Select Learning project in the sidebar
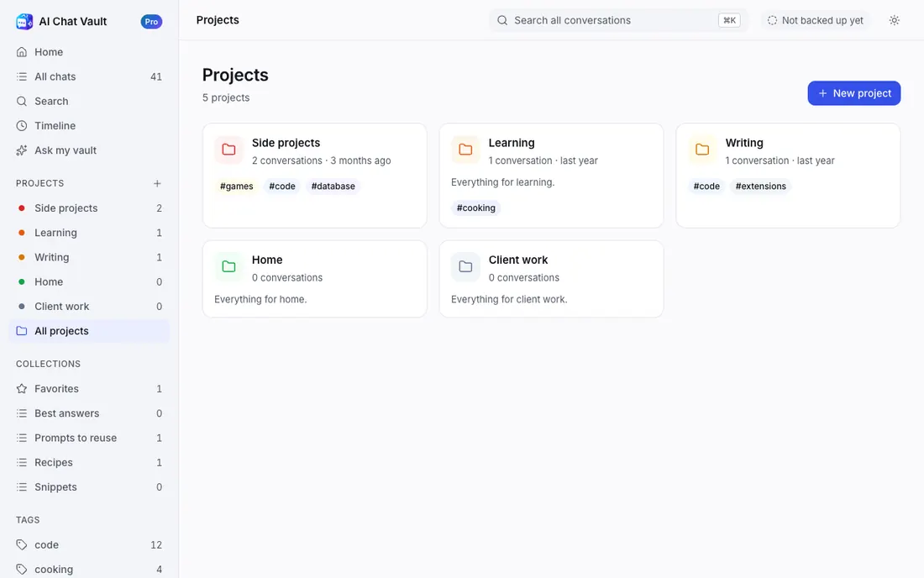Screen dimensions: 924x578 click(x=89, y=233)
